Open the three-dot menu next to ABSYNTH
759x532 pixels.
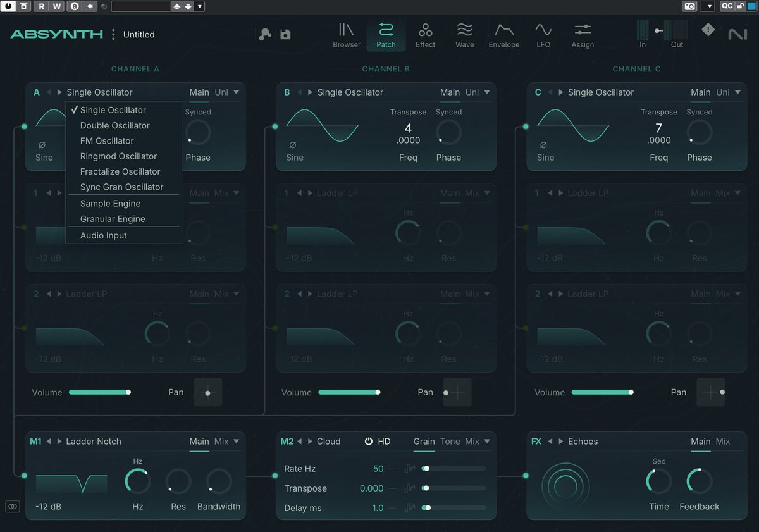[x=113, y=34]
